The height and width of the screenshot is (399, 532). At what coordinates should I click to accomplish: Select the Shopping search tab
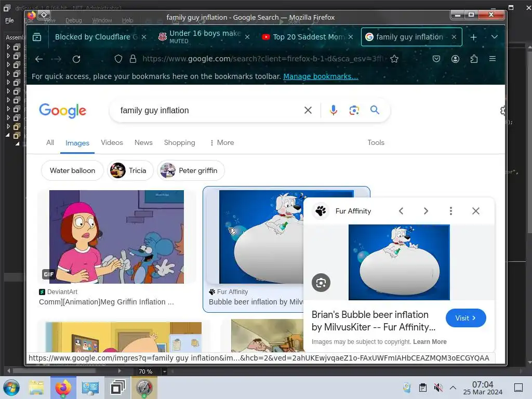point(179,142)
